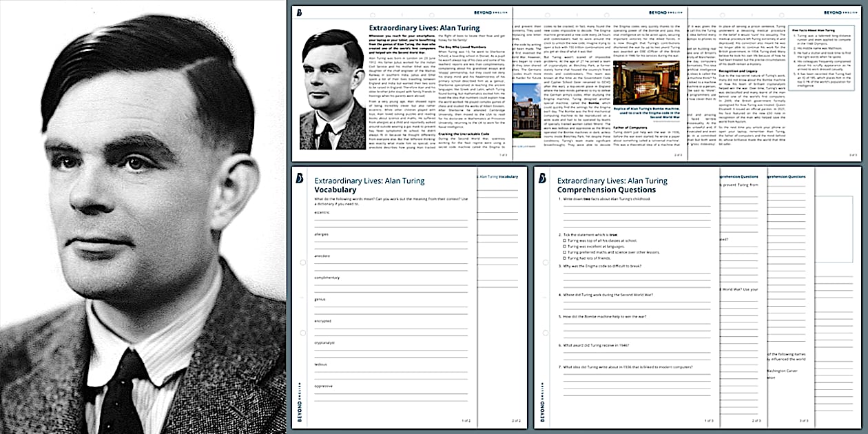Viewport: 868px width, 434px height.
Task: Click the 'Extraordinary Lives: Alan Turing' article title
Action: tap(424, 29)
